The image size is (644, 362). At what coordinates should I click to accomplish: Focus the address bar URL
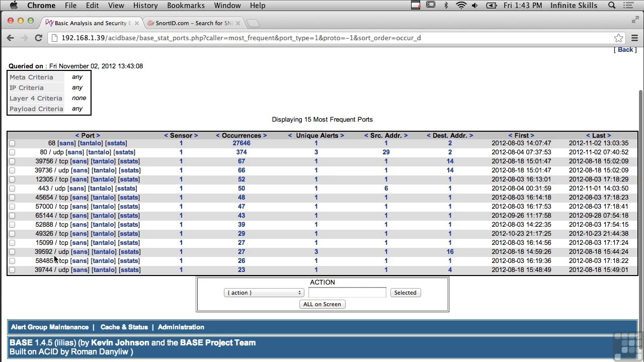(332, 38)
